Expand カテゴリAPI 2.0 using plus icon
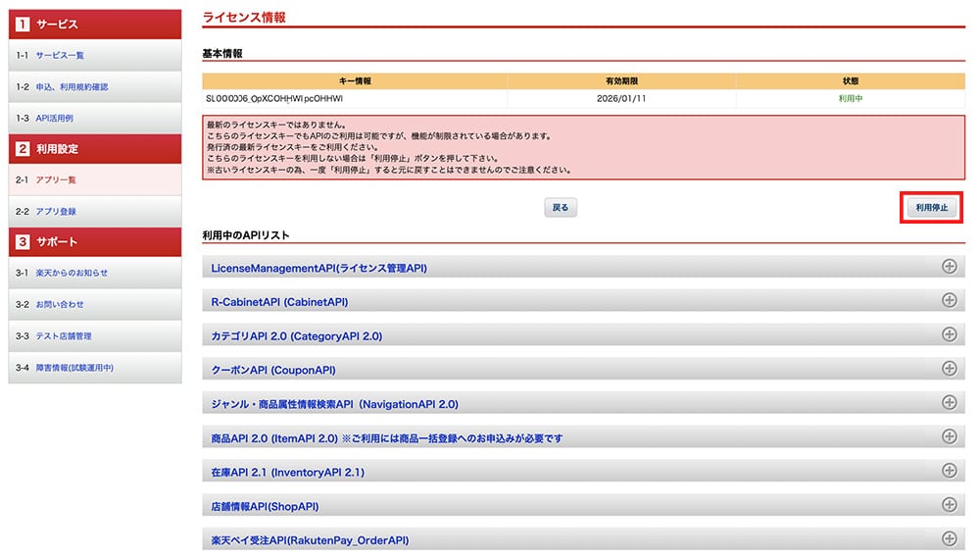 (948, 334)
